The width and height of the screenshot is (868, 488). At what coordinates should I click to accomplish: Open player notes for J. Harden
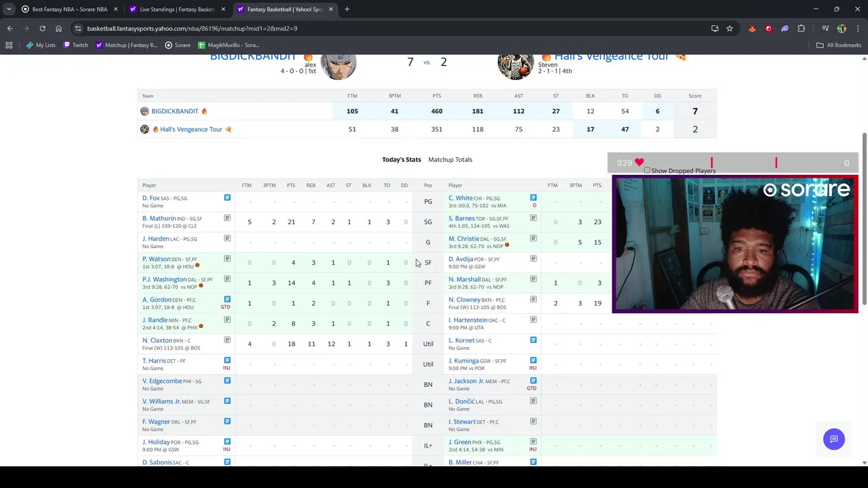[x=227, y=239]
